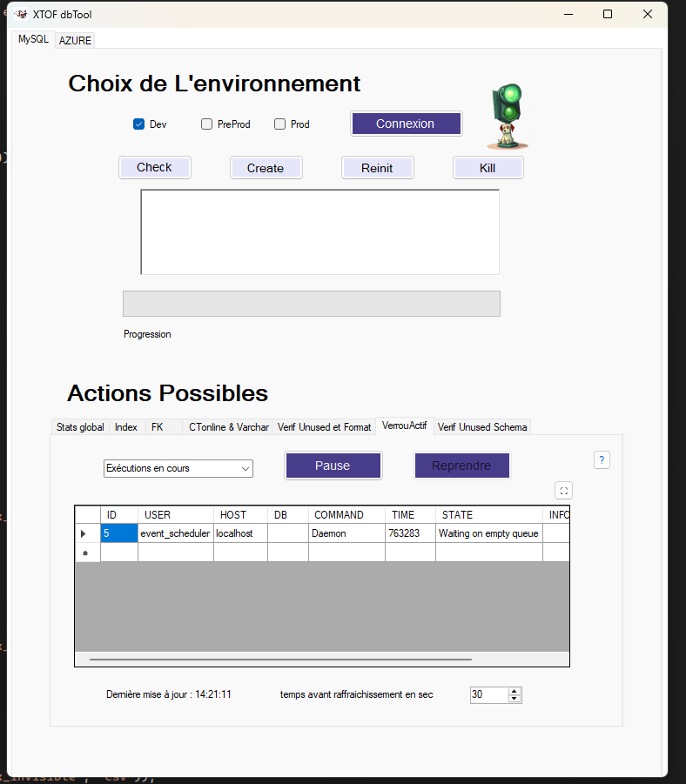Click the Dernière mise à jour timestamp label
Viewport: 686px width, 784px height.
tap(169, 694)
